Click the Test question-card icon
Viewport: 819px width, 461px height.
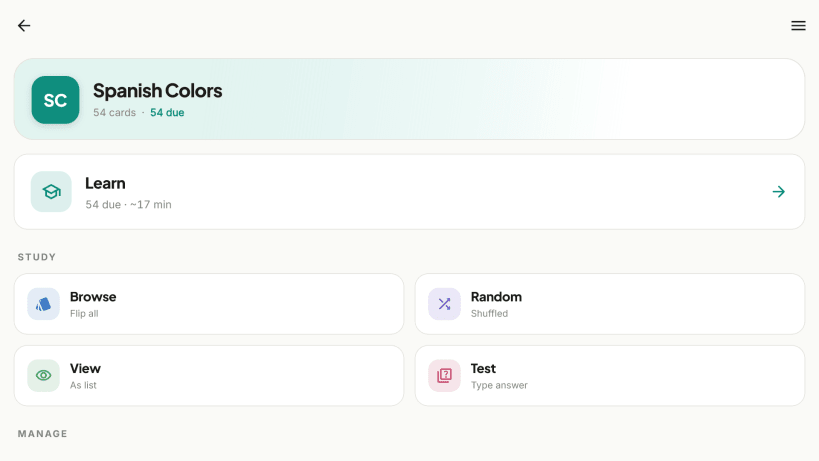click(444, 375)
